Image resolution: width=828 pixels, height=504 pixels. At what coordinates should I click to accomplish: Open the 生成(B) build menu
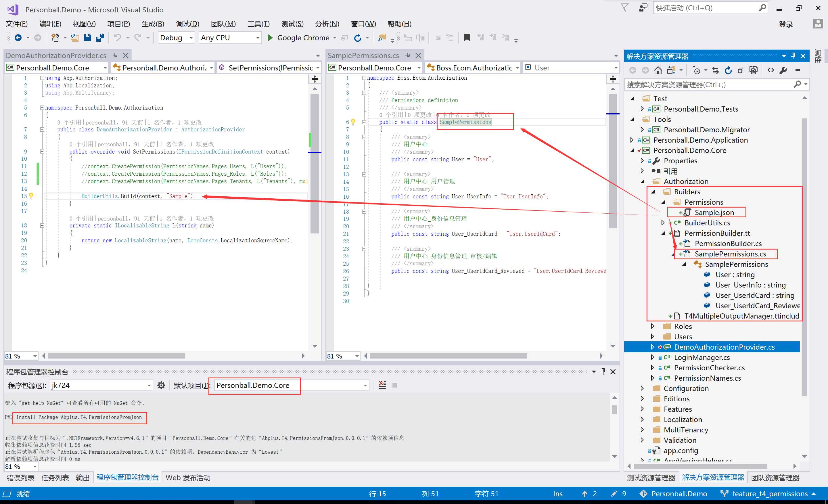tap(153, 24)
